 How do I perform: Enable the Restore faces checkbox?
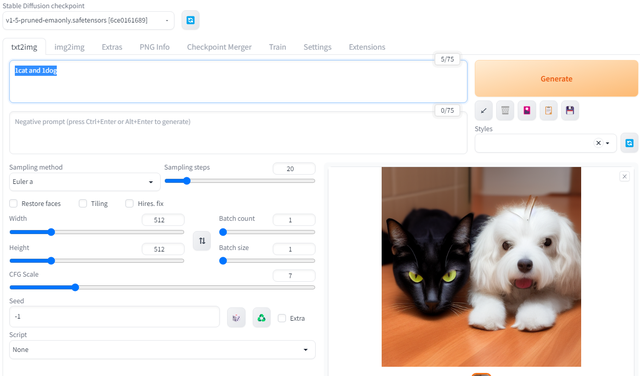pos(13,203)
